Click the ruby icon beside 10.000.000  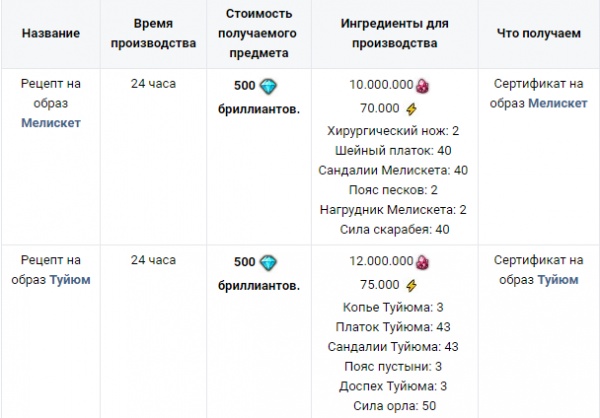pyautogui.click(x=422, y=86)
